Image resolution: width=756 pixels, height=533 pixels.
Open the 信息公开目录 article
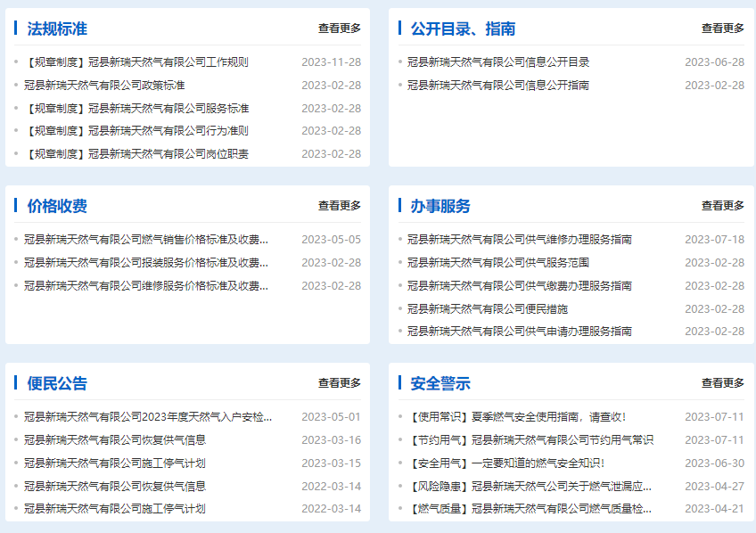point(498,62)
